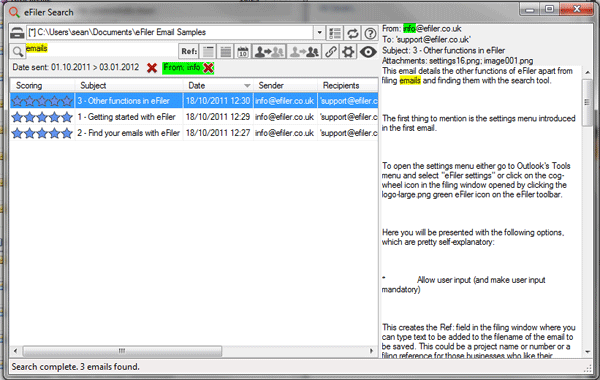Sort by the Subject column header
600x380 pixels.
129,85
